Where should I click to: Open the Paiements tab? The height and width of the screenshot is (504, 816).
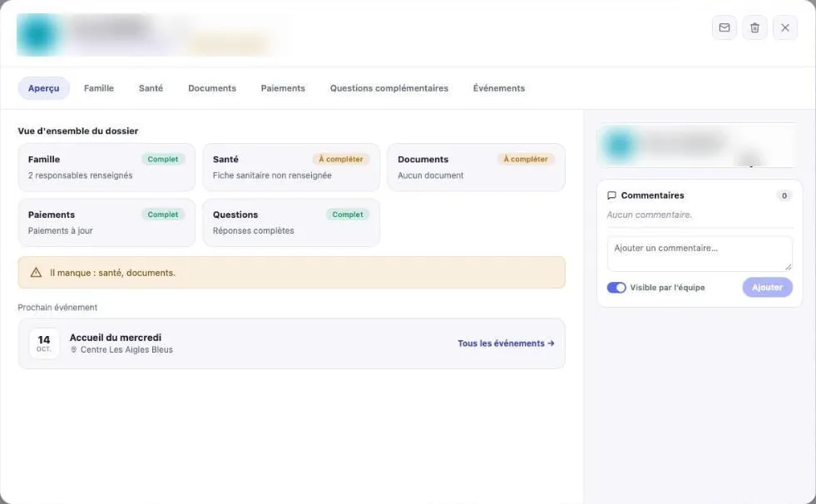[x=283, y=88]
